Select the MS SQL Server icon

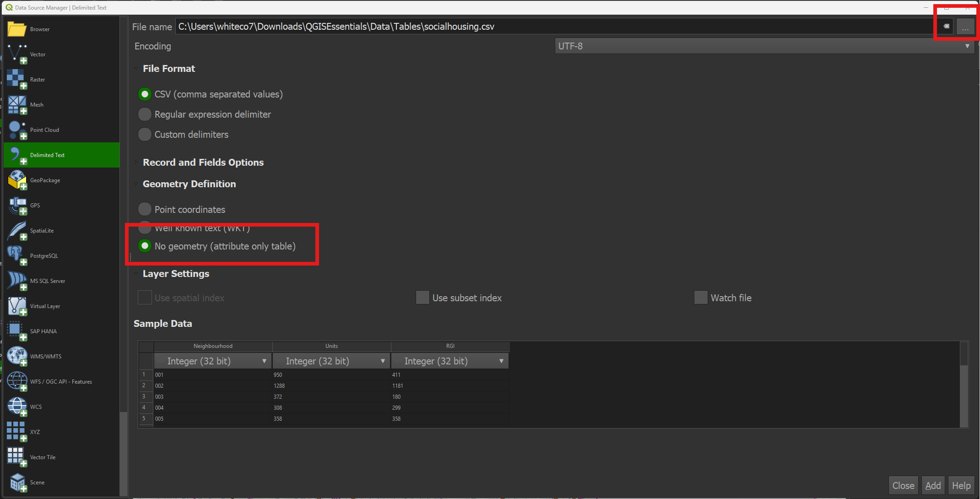point(17,281)
